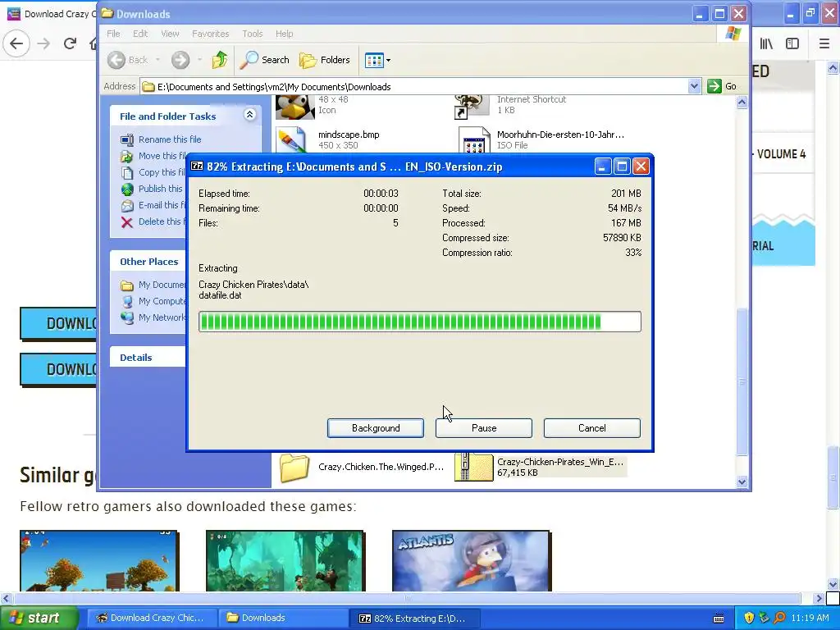The height and width of the screenshot is (630, 840).
Task: Switch to Download Crazy Chic… taskbar item
Action: click(151, 618)
